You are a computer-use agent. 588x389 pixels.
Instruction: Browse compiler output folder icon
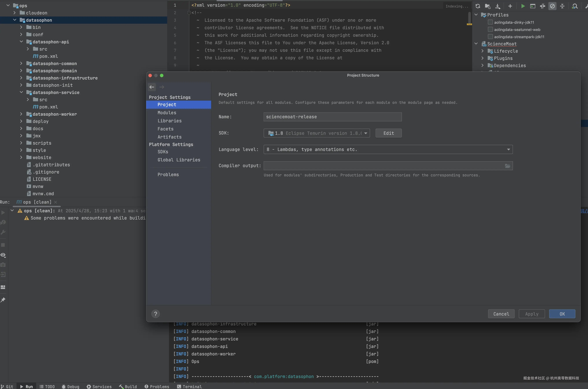507,166
